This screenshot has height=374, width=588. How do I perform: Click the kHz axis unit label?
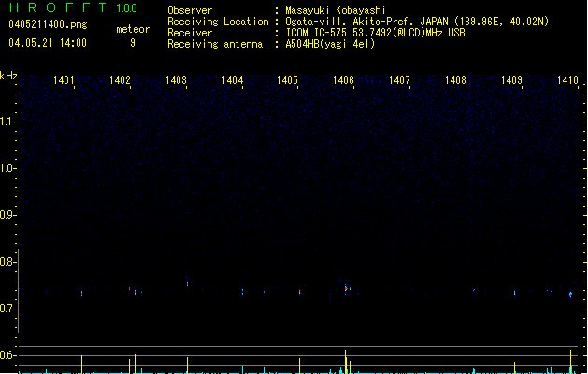coord(8,76)
